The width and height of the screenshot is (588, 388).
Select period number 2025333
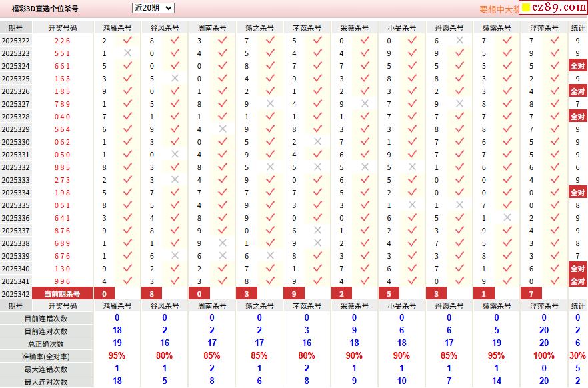tap(16, 180)
